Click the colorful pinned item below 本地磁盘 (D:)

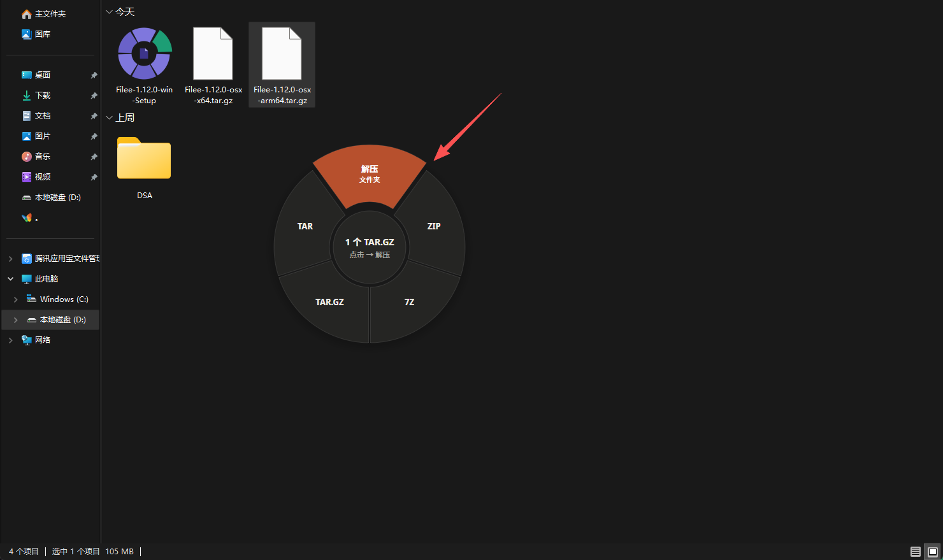click(27, 218)
